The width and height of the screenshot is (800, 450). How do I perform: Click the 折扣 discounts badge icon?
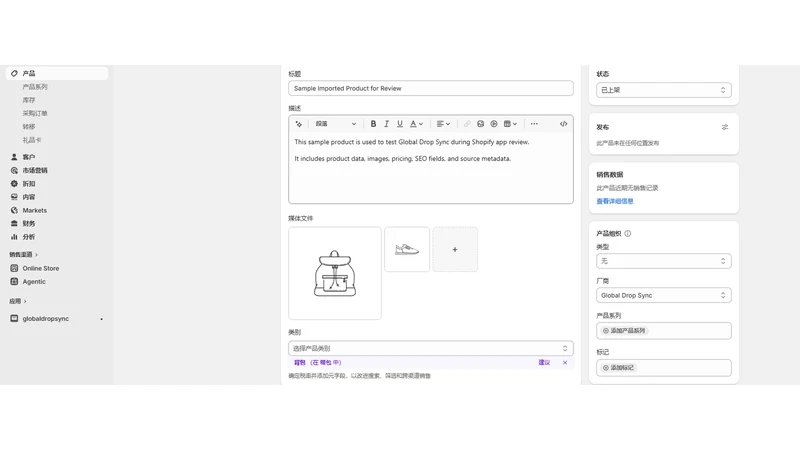[x=14, y=184]
